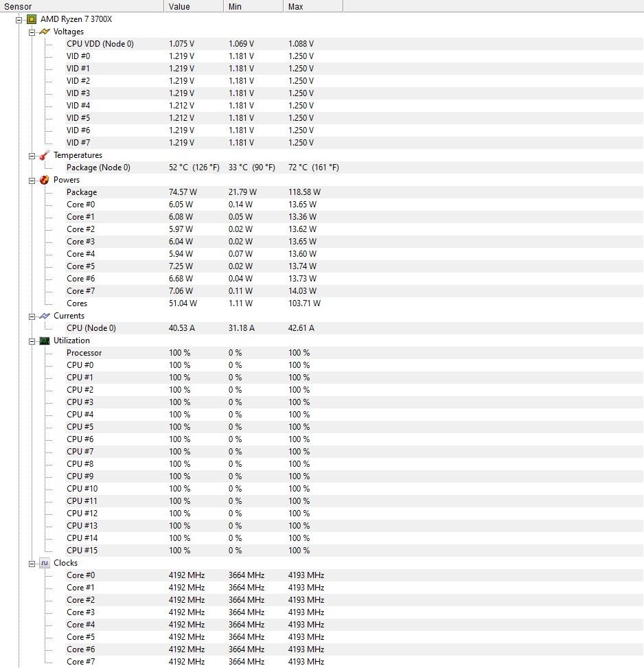Select Core #5 power row
This screenshot has height=668, width=644.
click(354, 266)
